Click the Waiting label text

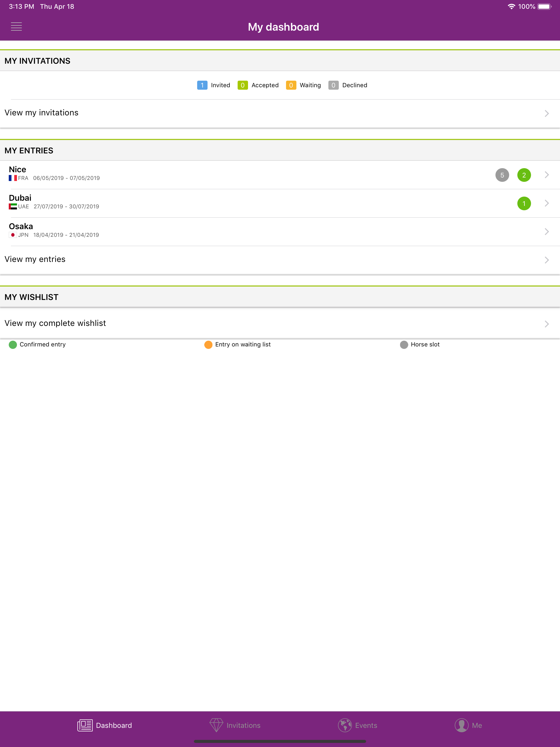[310, 85]
